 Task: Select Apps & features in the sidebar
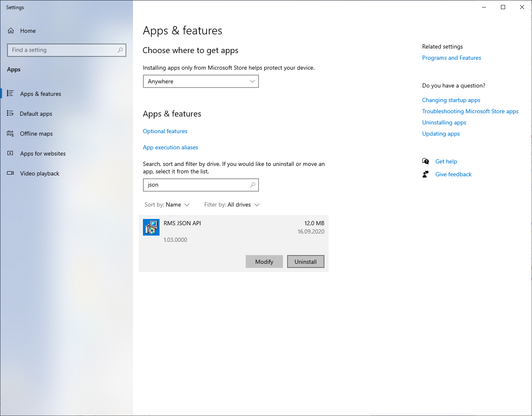[x=66, y=94]
